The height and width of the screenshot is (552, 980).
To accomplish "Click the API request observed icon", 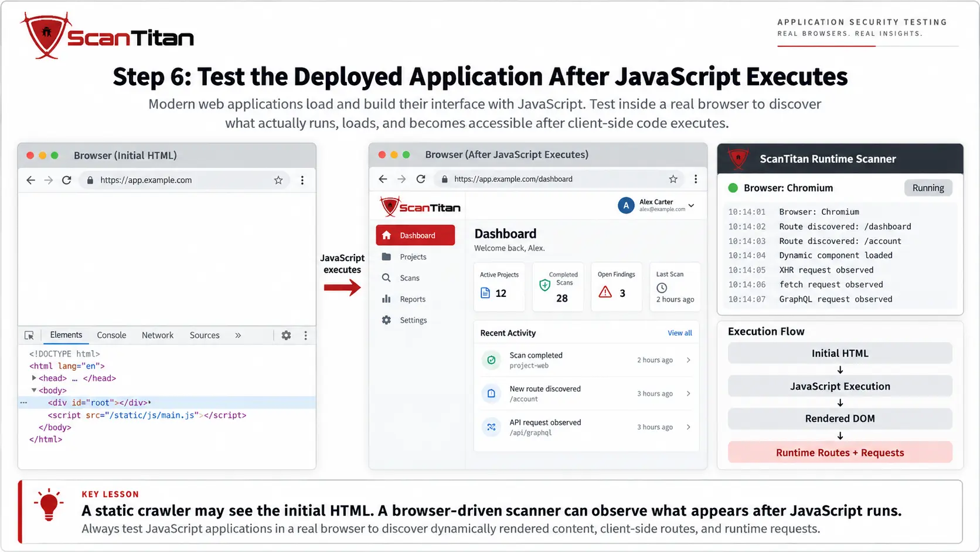I will (x=491, y=427).
